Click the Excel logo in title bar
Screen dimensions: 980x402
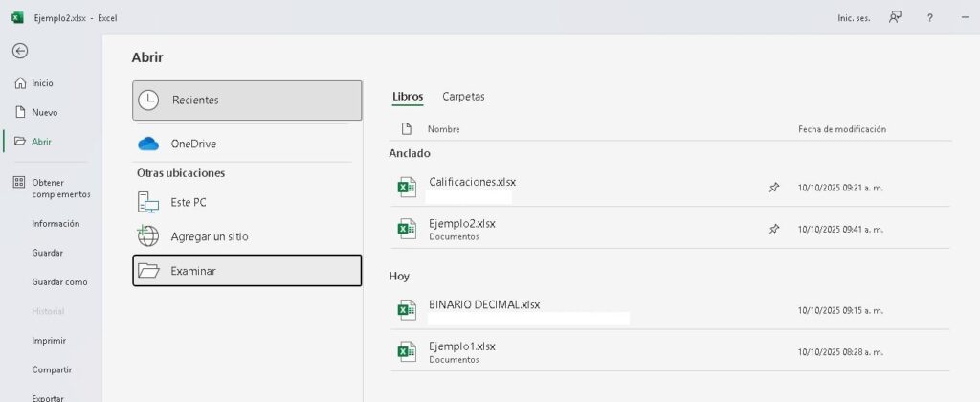pyautogui.click(x=17, y=17)
